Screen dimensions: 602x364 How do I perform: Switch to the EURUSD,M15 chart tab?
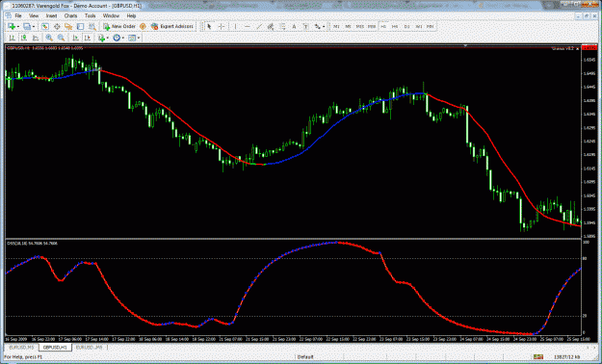[89, 347]
